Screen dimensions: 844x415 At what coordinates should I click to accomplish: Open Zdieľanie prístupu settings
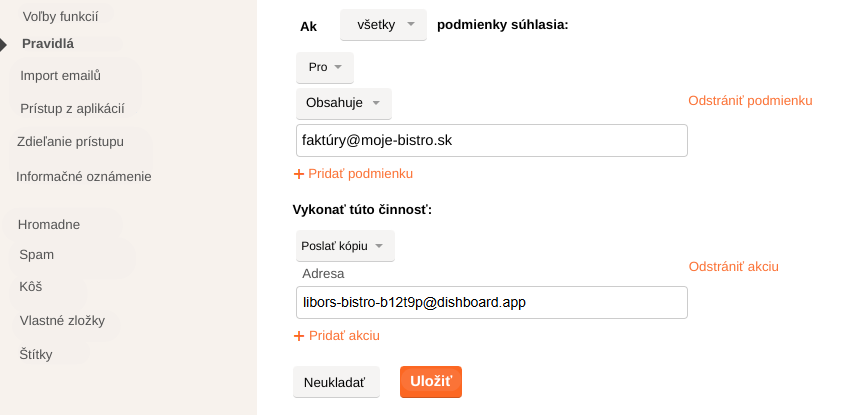(70, 141)
